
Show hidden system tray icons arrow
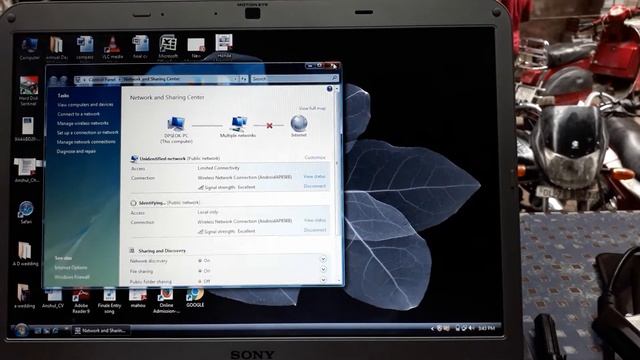(x=432, y=328)
